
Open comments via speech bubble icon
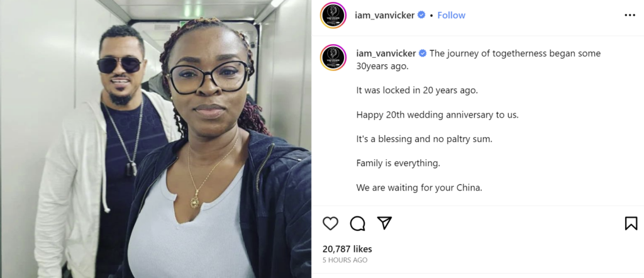pyautogui.click(x=357, y=223)
